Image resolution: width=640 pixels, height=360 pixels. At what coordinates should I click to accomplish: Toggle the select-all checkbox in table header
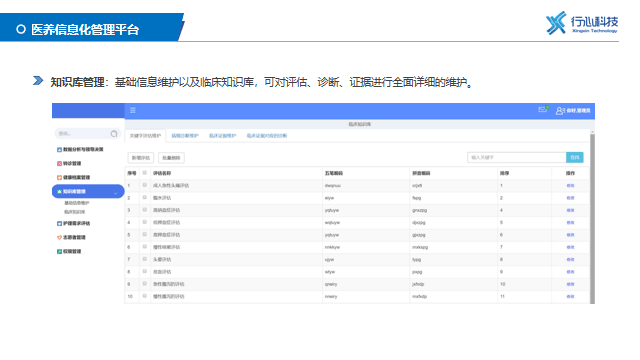pos(144,173)
